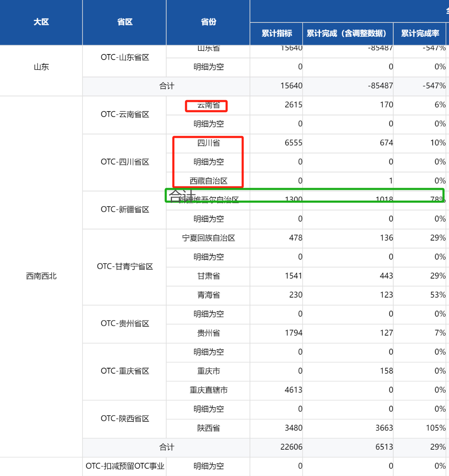Click the OTC-四川省区 cell

click(x=125, y=162)
